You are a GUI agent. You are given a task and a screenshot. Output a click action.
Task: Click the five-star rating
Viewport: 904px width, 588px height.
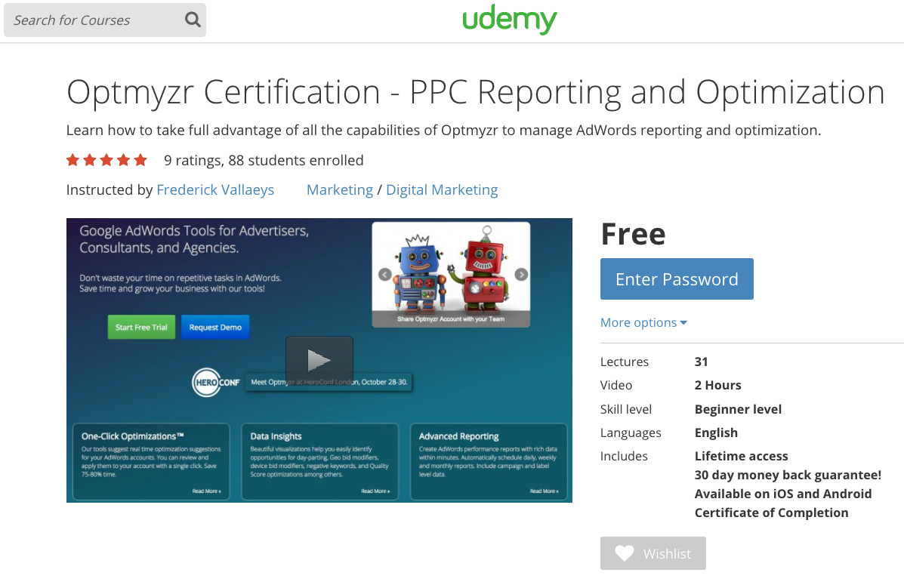106,160
